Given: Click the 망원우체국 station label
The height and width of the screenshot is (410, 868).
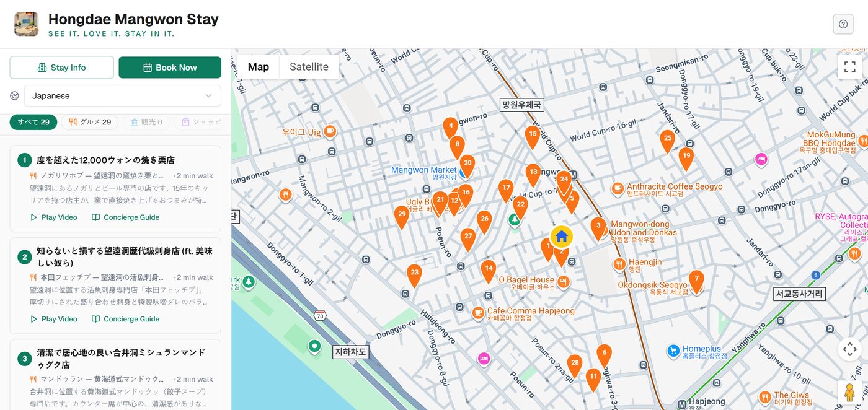Looking at the screenshot, I should [522, 105].
